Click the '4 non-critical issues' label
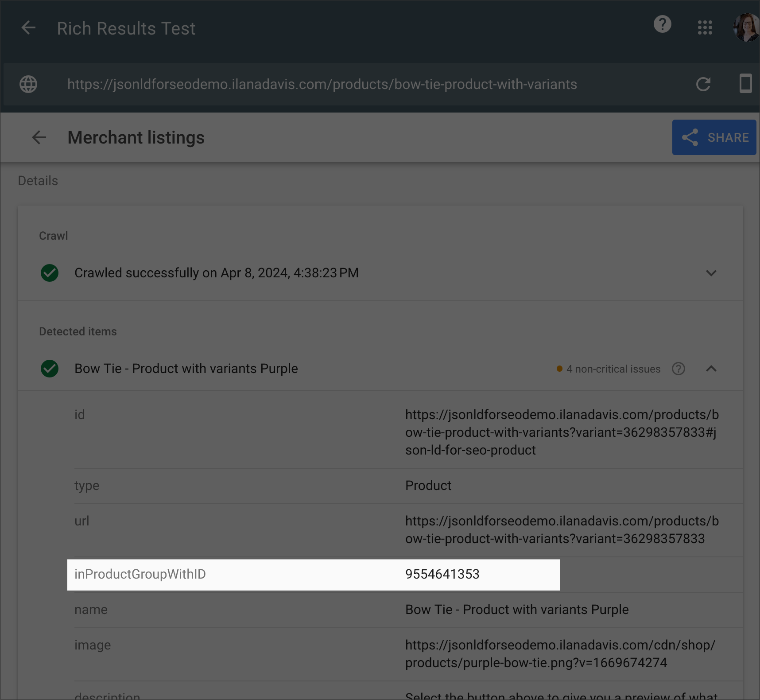760x700 pixels. pyautogui.click(x=613, y=369)
